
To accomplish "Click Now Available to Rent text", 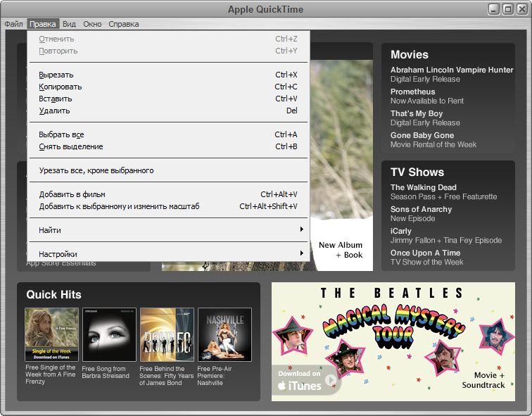I will click(x=427, y=101).
